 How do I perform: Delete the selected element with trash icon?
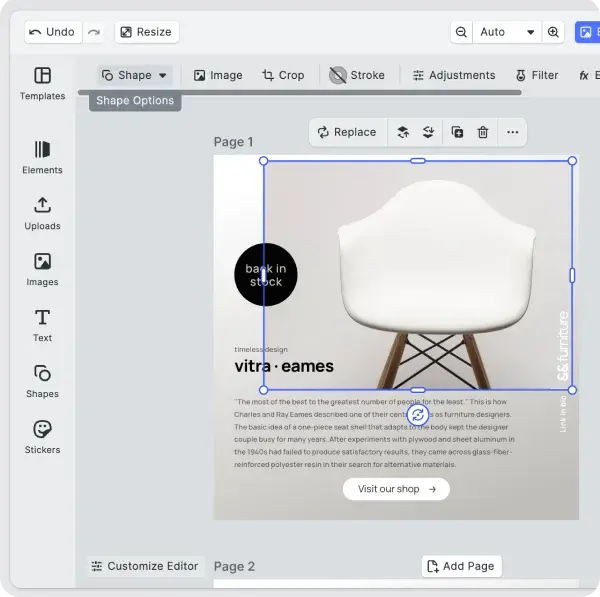[x=483, y=132]
